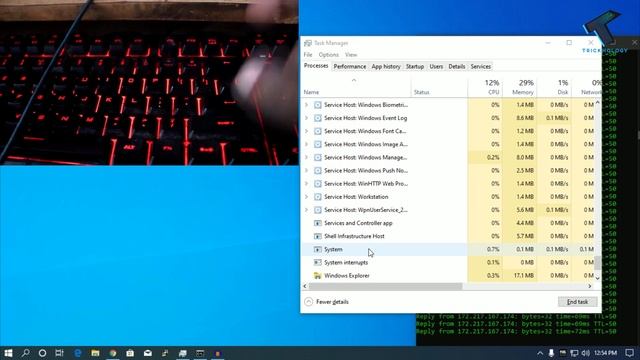Switch to the Users tab

coord(436,67)
